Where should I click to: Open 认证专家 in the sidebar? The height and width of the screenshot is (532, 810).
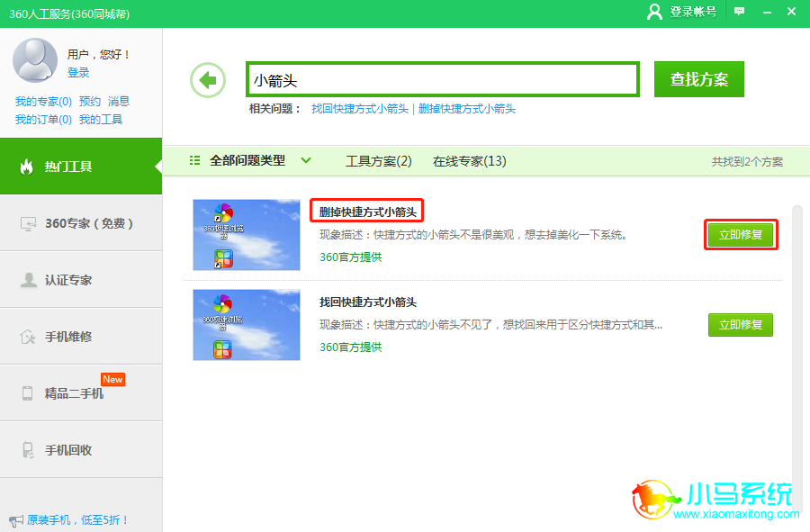coord(81,280)
